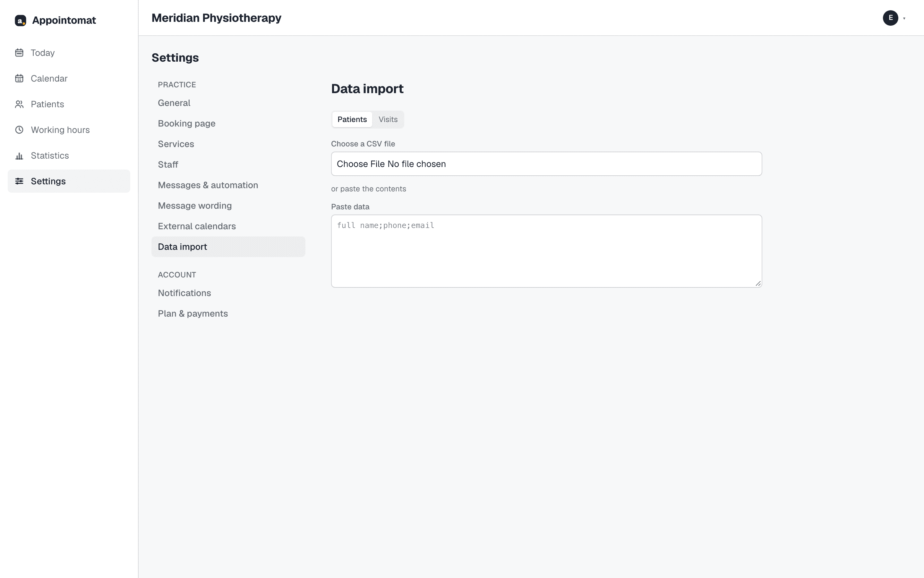Click the Settings sliders icon in sidebar
The image size is (924, 578).
coord(19,181)
